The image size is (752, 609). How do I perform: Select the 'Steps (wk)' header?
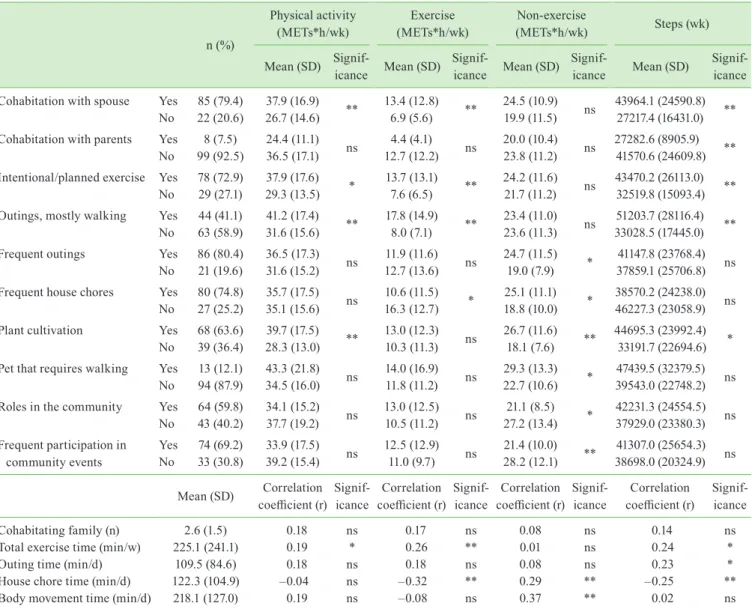[682, 24]
